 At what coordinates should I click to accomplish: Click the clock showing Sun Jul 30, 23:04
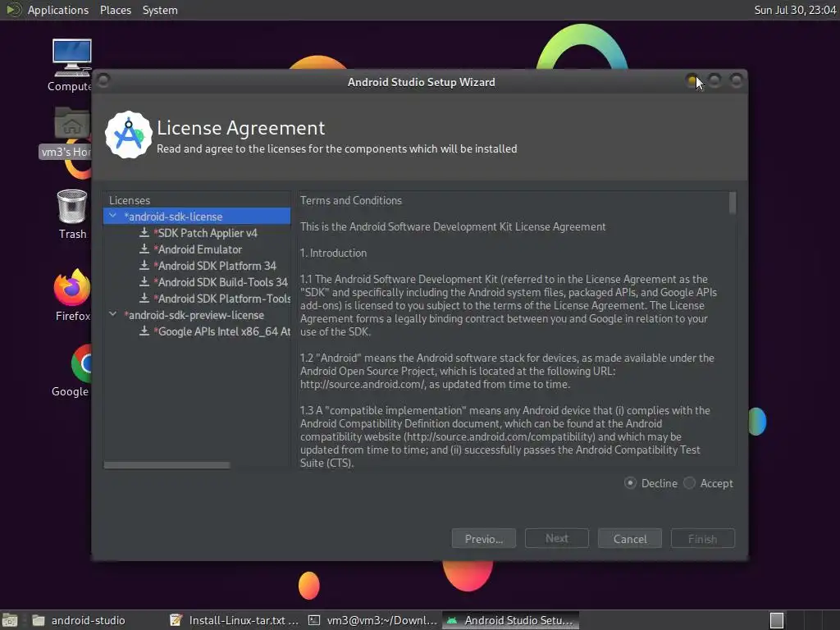795,10
